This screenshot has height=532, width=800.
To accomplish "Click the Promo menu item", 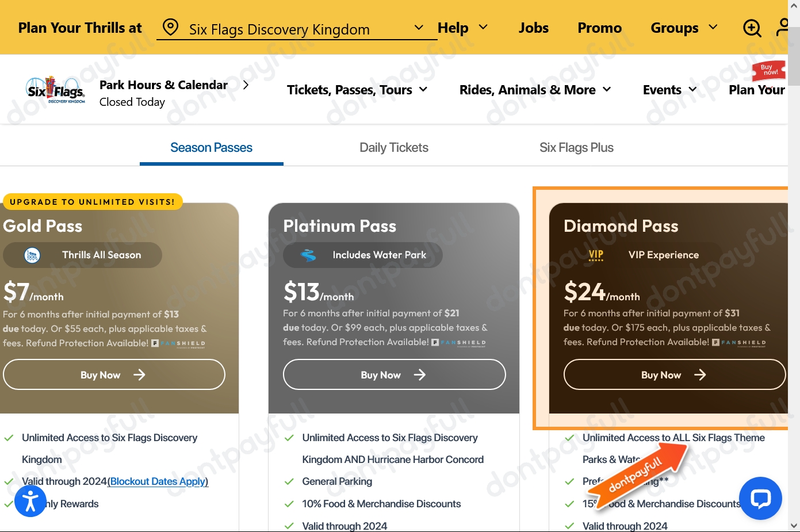I will 599,27.
